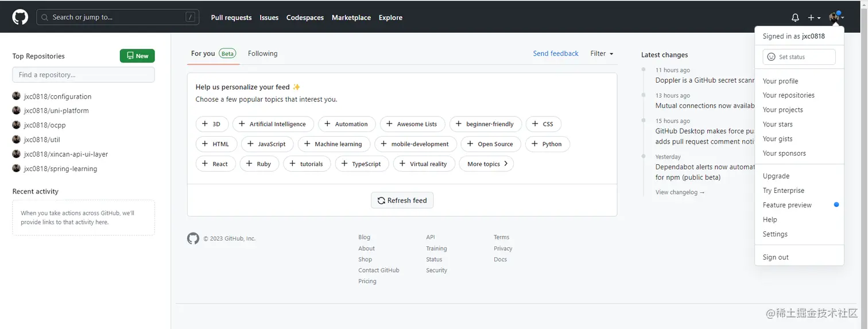Click the green New repository button
The width and height of the screenshot is (868, 329).
pos(137,56)
